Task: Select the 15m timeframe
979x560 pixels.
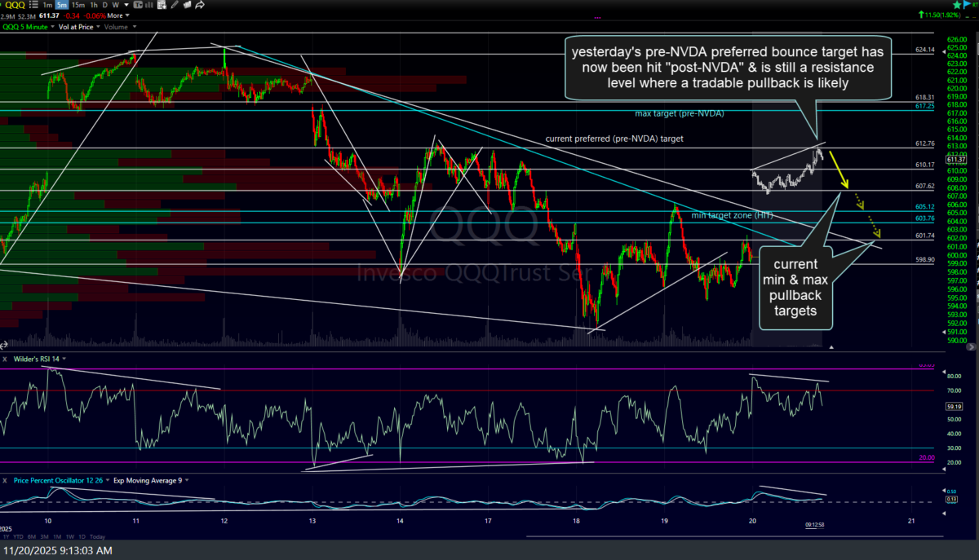Action: click(x=78, y=5)
